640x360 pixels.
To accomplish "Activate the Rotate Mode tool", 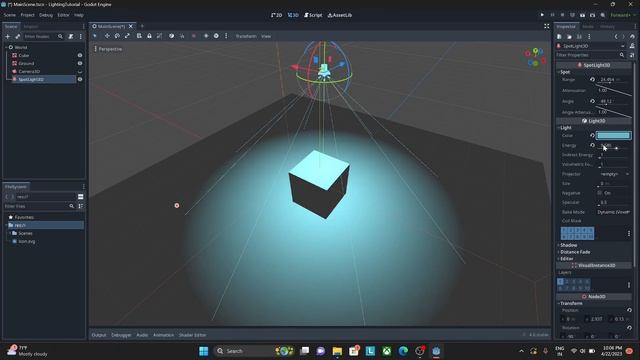I will [117, 36].
